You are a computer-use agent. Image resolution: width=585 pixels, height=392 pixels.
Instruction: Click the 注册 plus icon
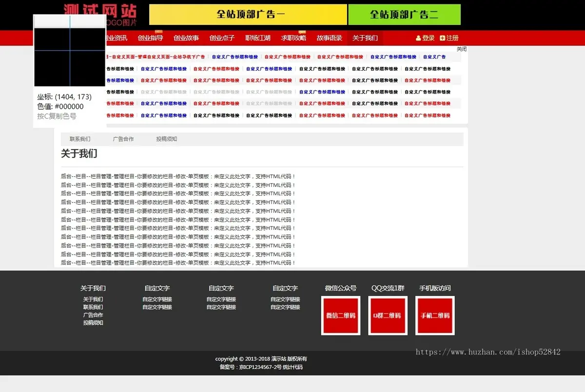click(442, 38)
